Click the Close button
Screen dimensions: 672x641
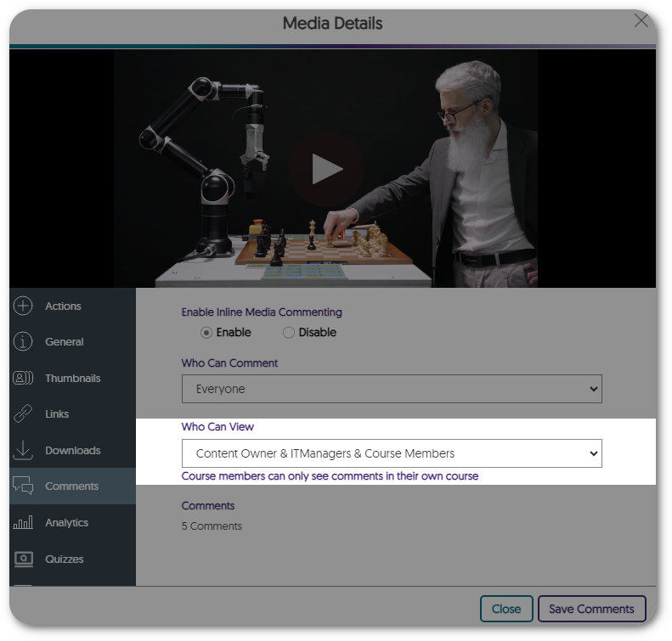(506, 609)
